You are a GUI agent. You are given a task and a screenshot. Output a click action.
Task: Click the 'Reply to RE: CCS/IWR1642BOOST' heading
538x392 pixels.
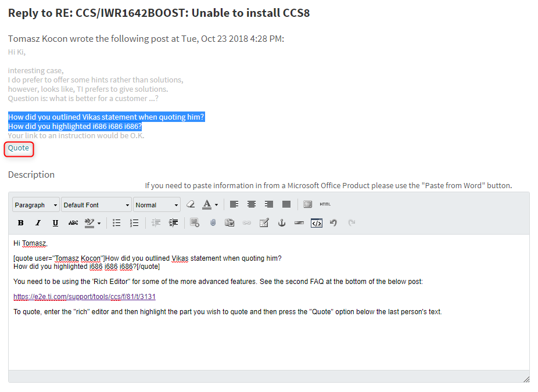[159, 13]
